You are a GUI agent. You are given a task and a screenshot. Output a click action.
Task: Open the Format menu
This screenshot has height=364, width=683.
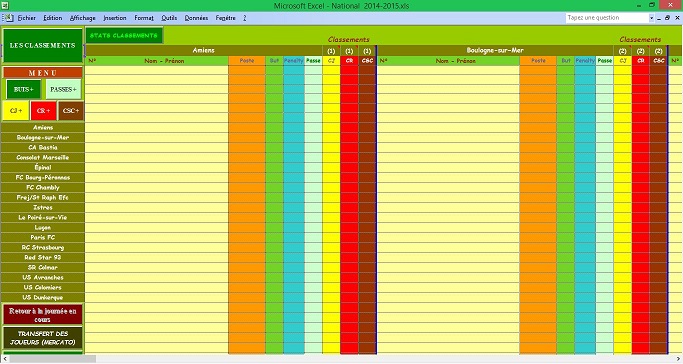pyautogui.click(x=144, y=18)
